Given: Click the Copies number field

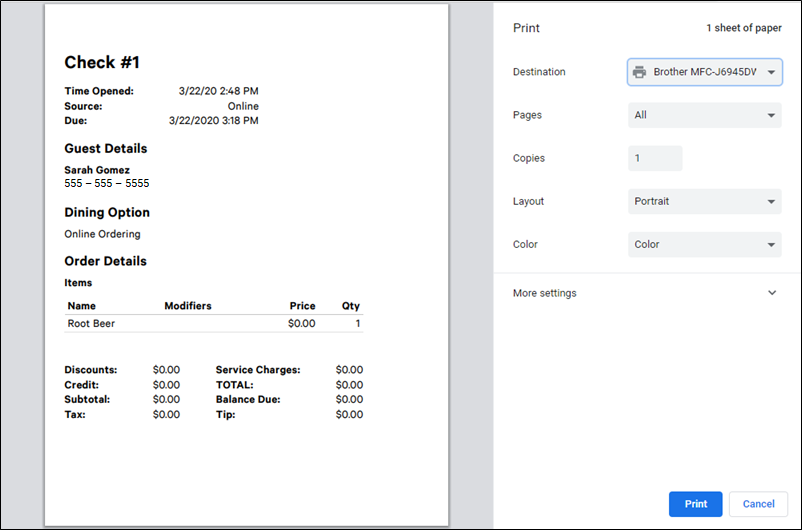Looking at the screenshot, I should click(655, 158).
